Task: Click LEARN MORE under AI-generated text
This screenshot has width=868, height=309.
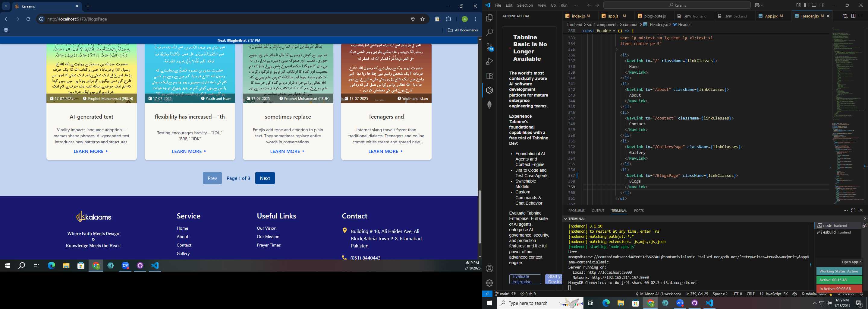Action: point(91,151)
